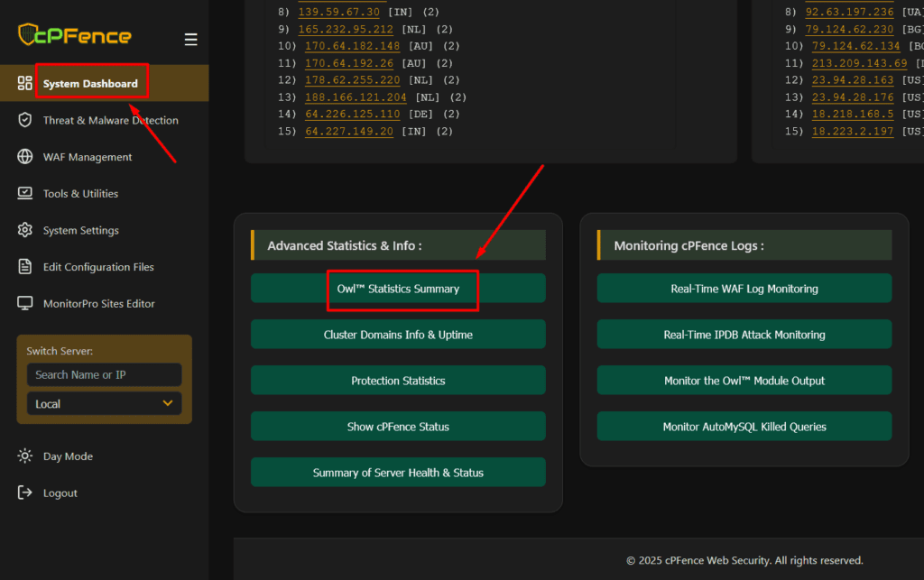Click in the Search Name or IP field
924x580 pixels.
click(104, 374)
